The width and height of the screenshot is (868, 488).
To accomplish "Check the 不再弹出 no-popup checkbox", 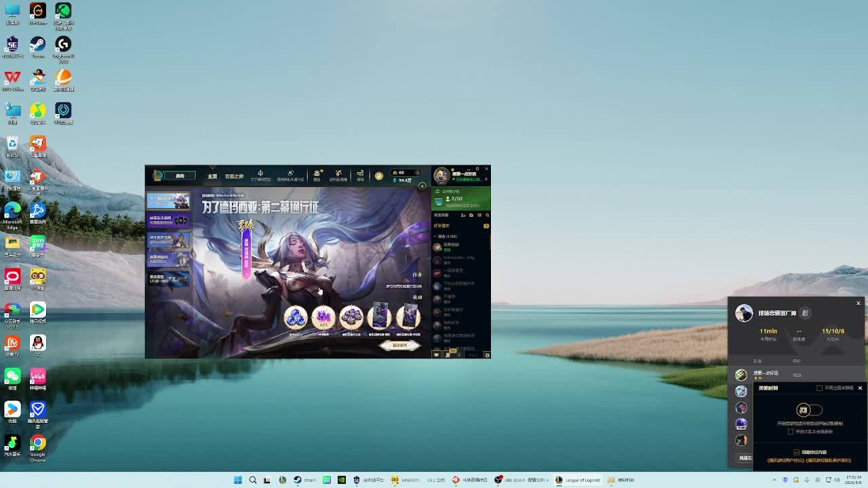I will [819, 388].
